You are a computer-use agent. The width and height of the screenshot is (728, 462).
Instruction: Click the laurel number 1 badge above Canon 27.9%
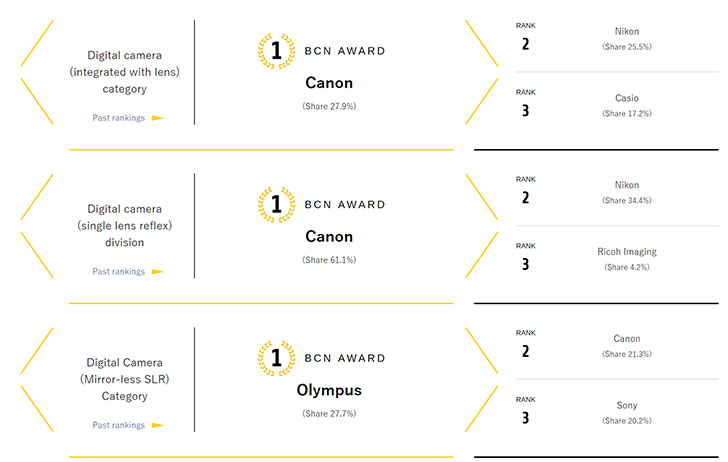[276, 51]
